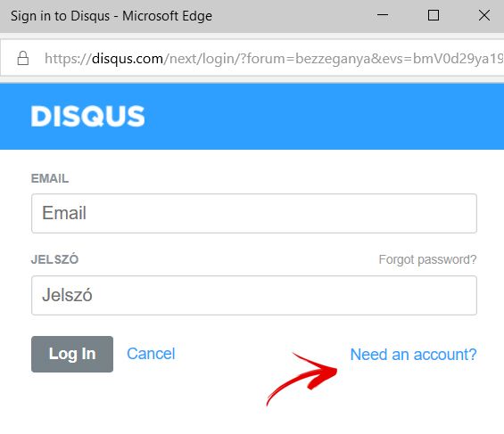Click the blue Disqus header banner background
The height and width of the screenshot is (434, 504).
point(321,116)
